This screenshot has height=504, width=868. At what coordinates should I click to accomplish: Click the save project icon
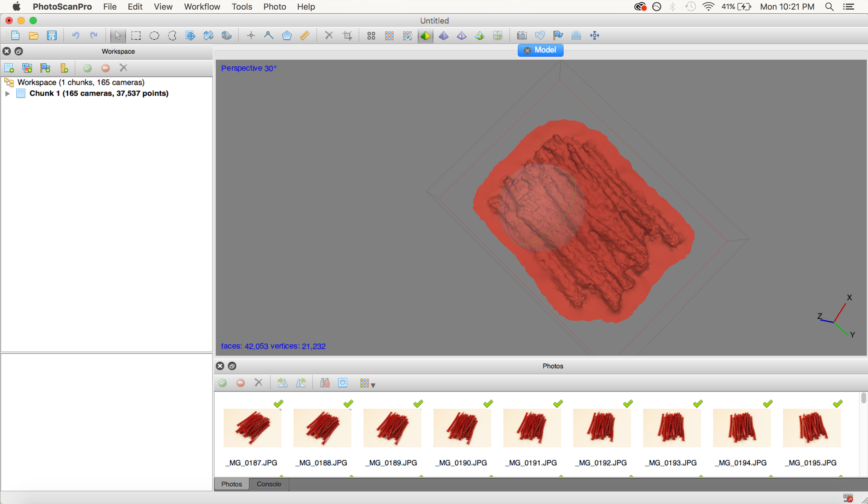pyautogui.click(x=52, y=36)
